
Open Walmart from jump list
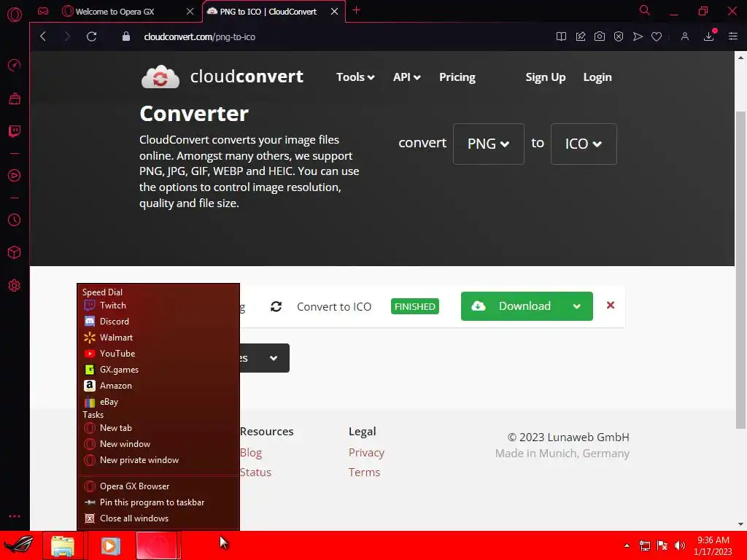click(158, 338)
